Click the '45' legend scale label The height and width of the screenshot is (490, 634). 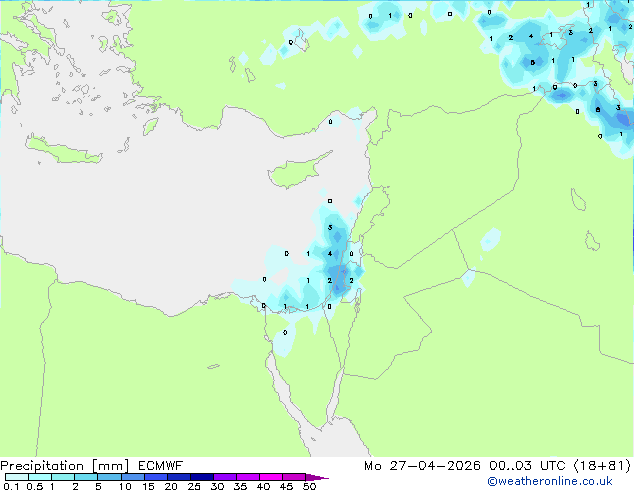[x=286, y=486]
